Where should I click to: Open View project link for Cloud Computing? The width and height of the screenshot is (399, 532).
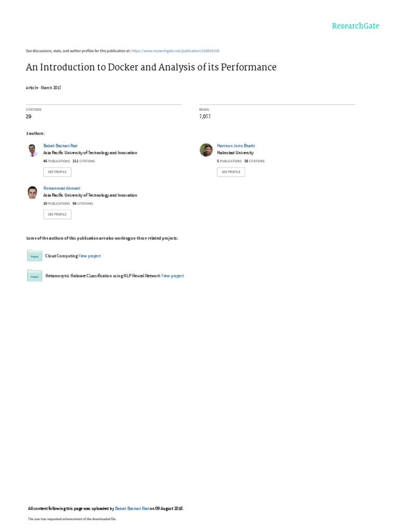point(89,256)
